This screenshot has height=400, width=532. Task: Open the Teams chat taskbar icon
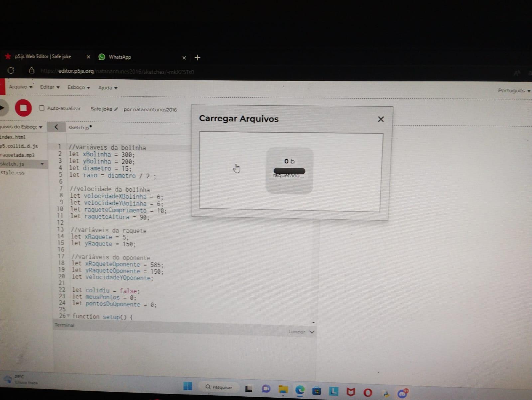coord(266,389)
